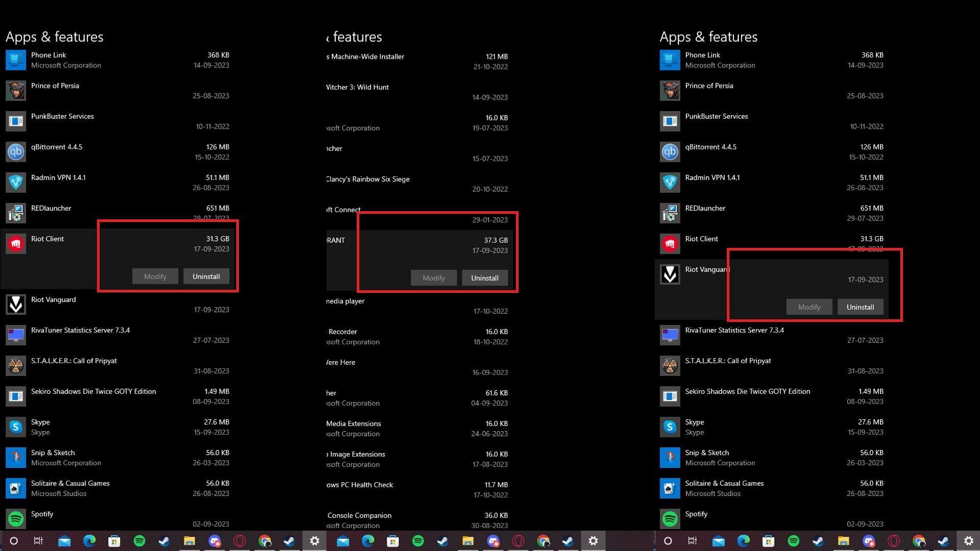The image size is (980, 551).
Task: Click Modify button for Riot Vanguard
Action: coord(809,306)
